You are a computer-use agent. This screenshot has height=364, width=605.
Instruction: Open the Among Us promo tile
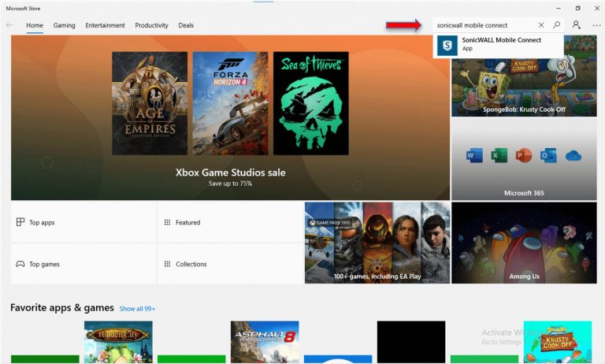tap(524, 243)
